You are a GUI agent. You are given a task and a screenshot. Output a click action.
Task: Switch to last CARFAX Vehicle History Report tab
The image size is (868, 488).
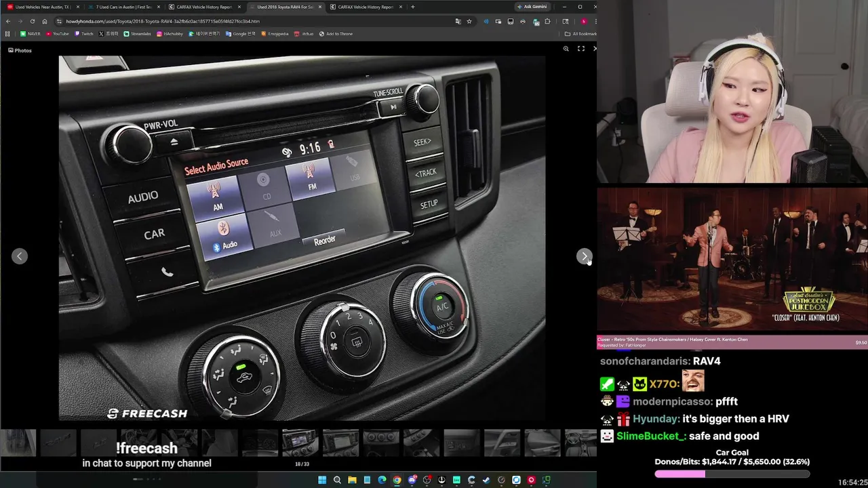pos(365,7)
